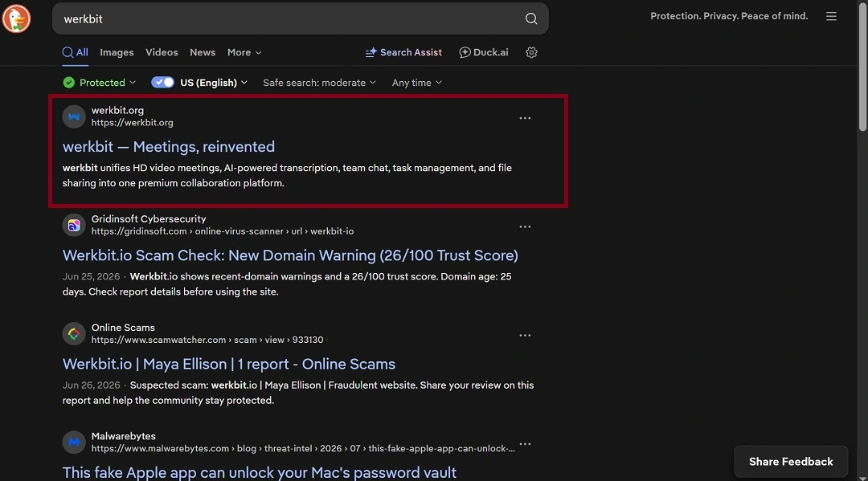Open the Any time filter dropdown

417,83
